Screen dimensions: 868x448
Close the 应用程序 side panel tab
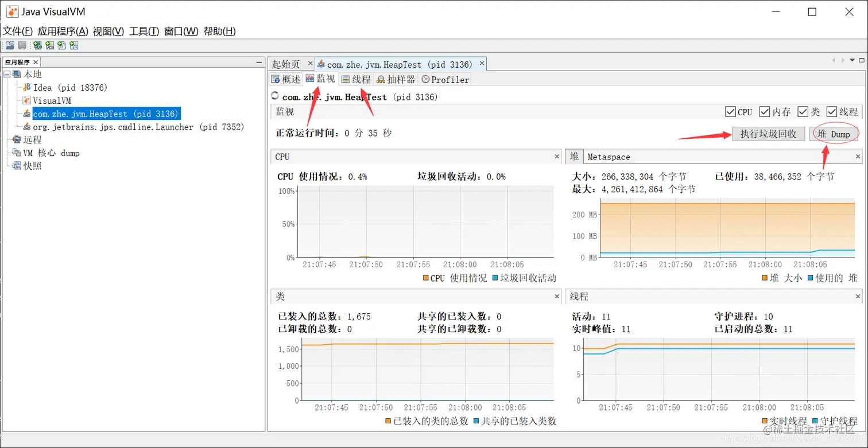click(36, 62)
